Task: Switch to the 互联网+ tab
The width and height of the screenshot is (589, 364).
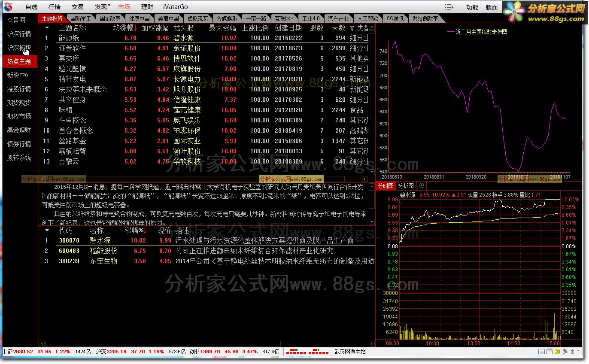Action: click(x=284, y=18)
